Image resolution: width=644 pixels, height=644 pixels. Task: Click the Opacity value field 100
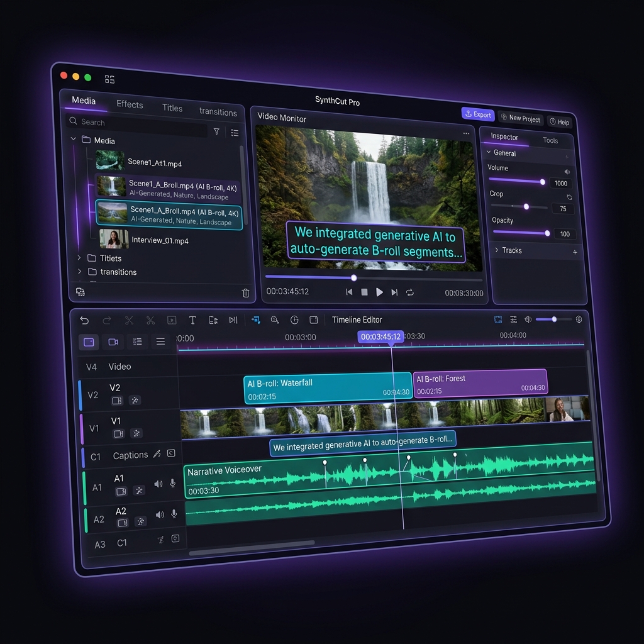click(x=565, y=234)
